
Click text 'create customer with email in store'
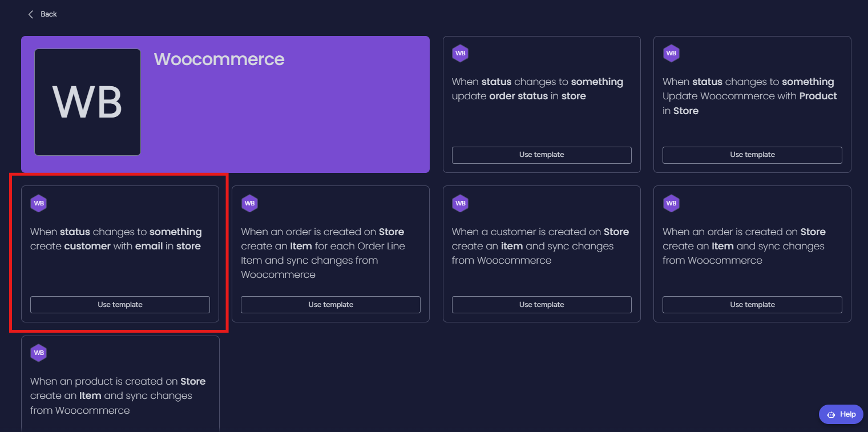pos(115,246)
